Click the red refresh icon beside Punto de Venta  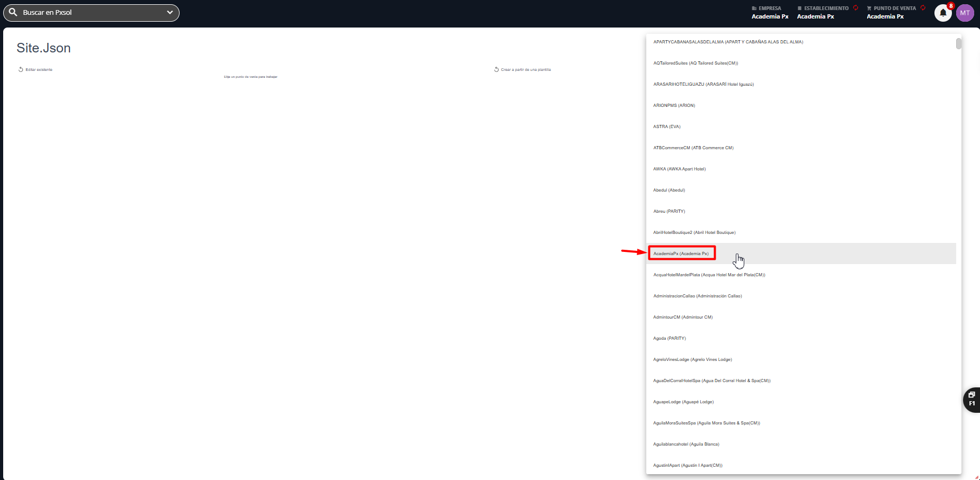tap(923, 8)
